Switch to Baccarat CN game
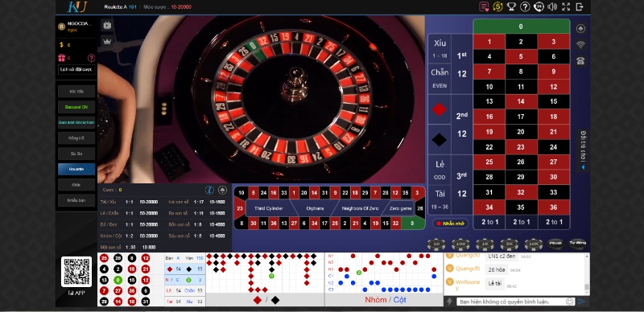The height and width of the screenshot is (312, 644). click(76, 107)
